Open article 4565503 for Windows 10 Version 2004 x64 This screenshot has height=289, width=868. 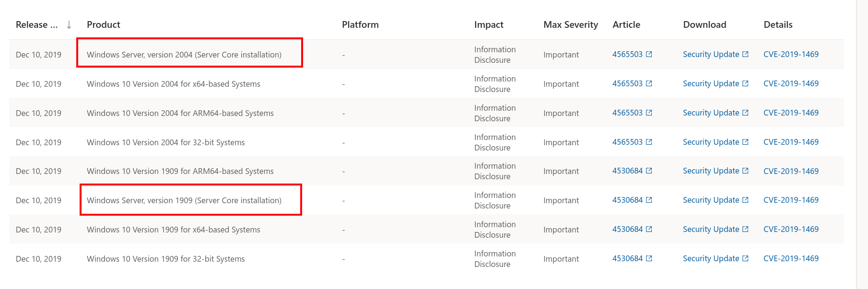[x=627, y=83]
